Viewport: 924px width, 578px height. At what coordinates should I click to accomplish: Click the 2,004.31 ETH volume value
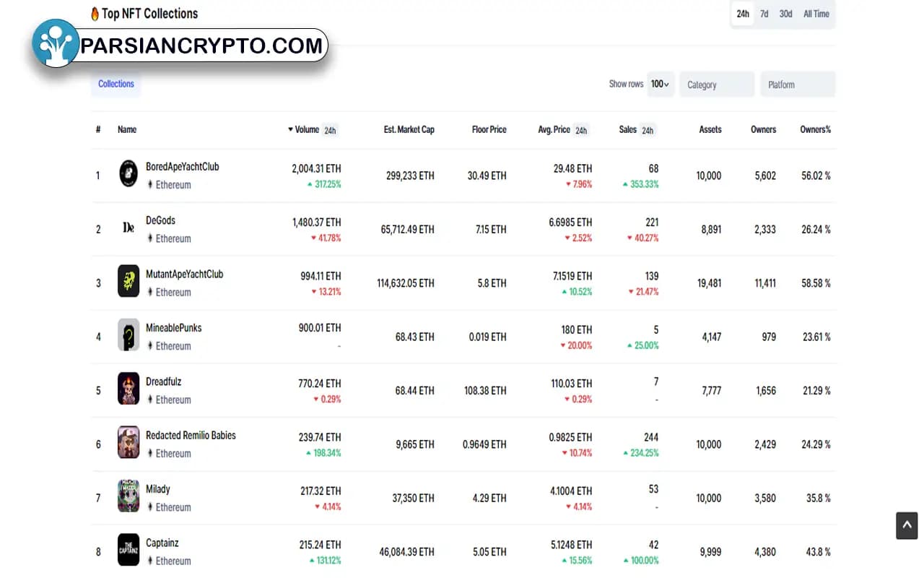tap(316, 169)
